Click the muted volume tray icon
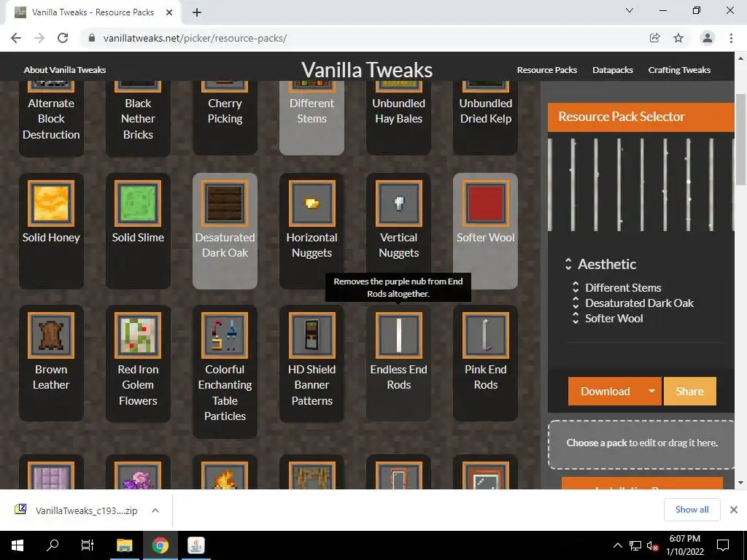Viewport: 747px width, 560px height. click(x=652, y=545)
